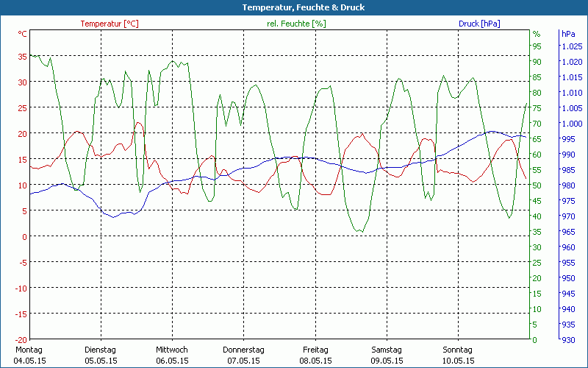The width and height of the screenshot is (588, 368).
Task: Click the humidity axis value '45'
Action: click(x=537, y=201)
